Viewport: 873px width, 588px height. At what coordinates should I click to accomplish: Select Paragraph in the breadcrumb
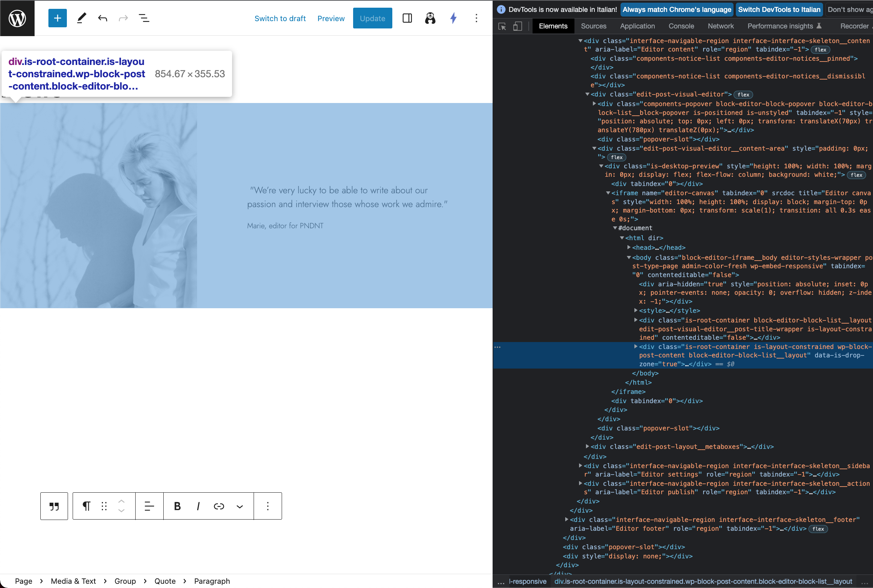[212, 581]
